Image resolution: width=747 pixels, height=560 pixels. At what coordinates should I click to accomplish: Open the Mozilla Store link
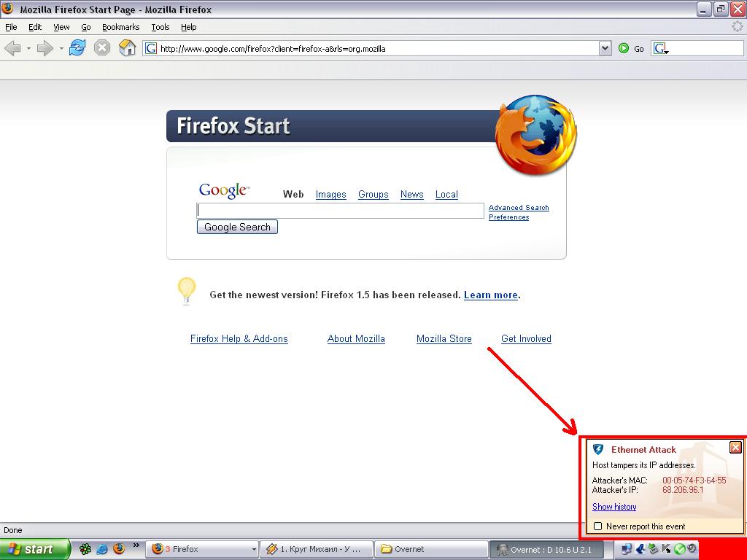click(444, 338)
